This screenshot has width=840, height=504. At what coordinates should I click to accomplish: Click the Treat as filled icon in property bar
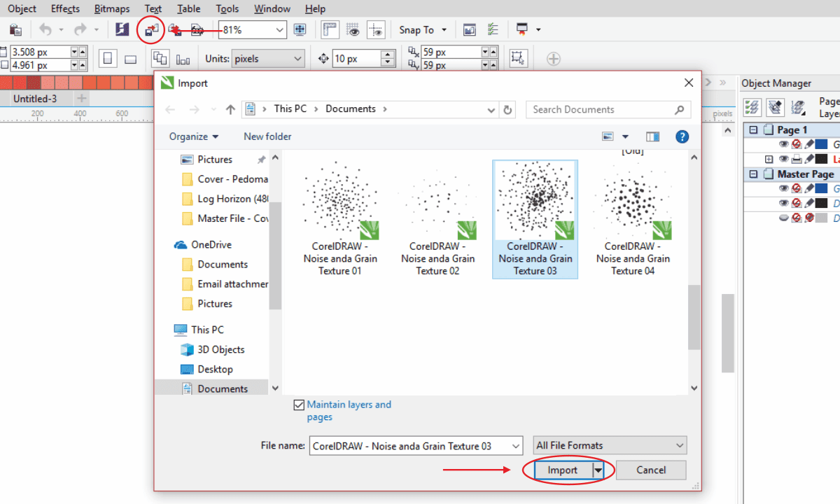518,58
